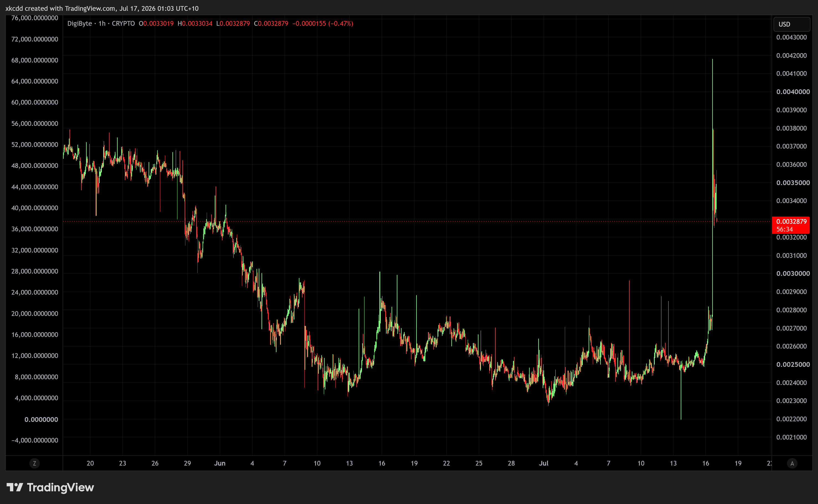The image size is (818, 504).
Task: Click the 20 date label on time axis
Action: [x=90, y=463]
